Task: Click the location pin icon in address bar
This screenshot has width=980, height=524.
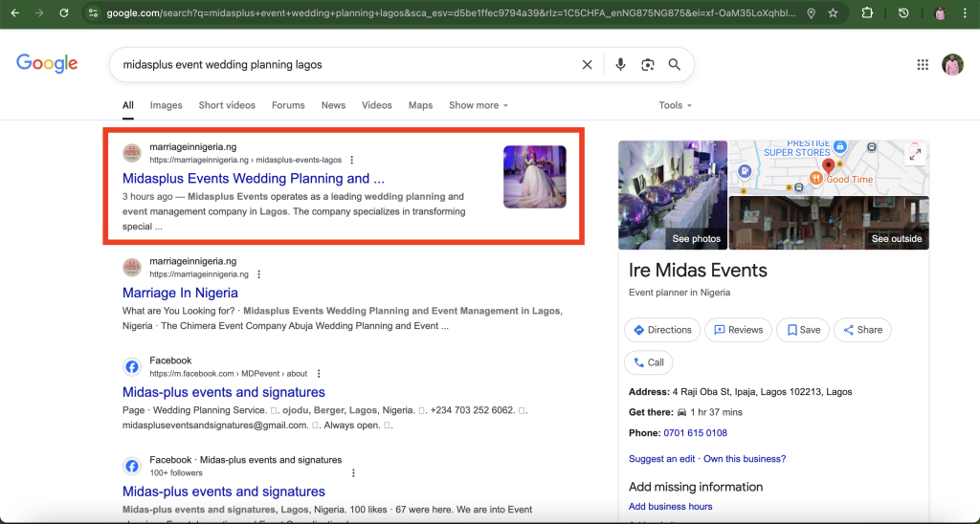Action: pyautogui.click(x=811, y=13)
